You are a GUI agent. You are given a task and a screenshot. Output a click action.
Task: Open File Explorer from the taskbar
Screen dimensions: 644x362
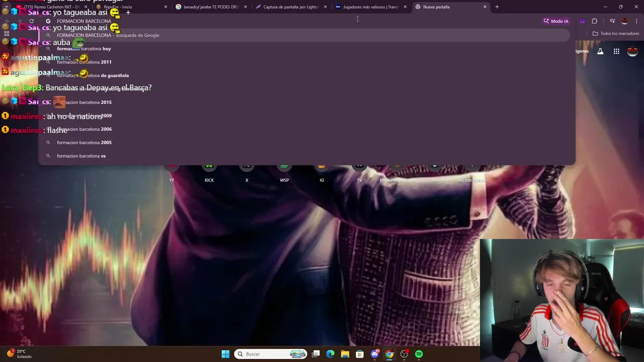point(345,354)
